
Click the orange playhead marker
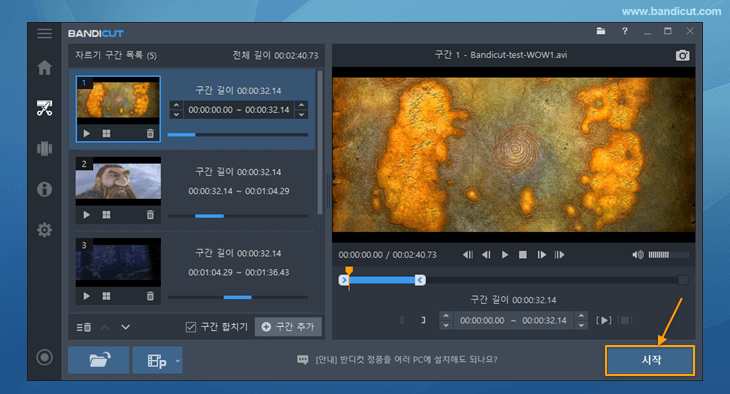tap(349, 271)
